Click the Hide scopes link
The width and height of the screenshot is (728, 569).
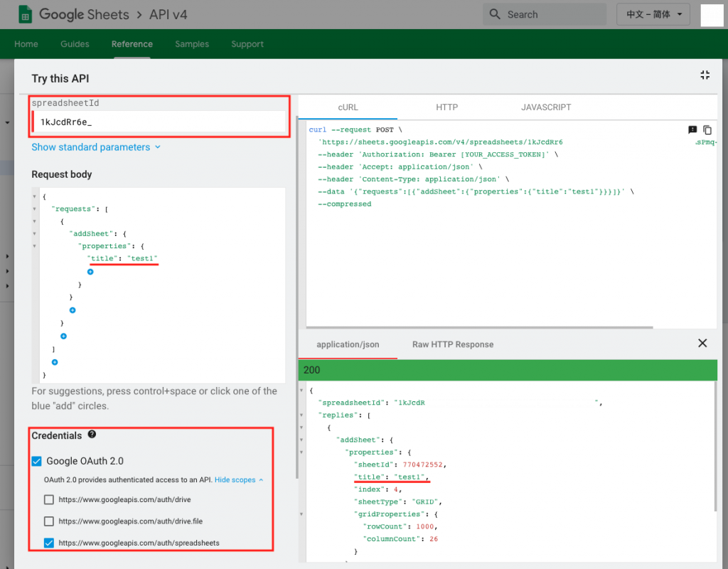pyautogui.click(x=239, y=480)
